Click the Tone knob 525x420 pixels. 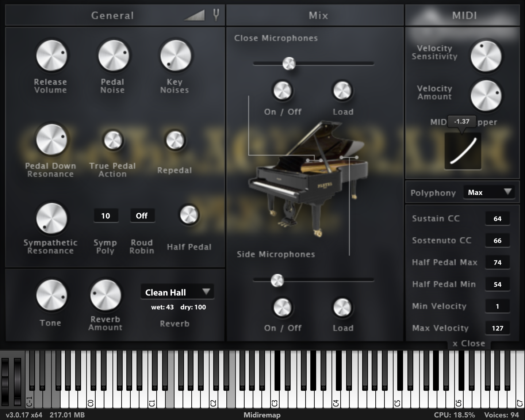tap(51, 295)
